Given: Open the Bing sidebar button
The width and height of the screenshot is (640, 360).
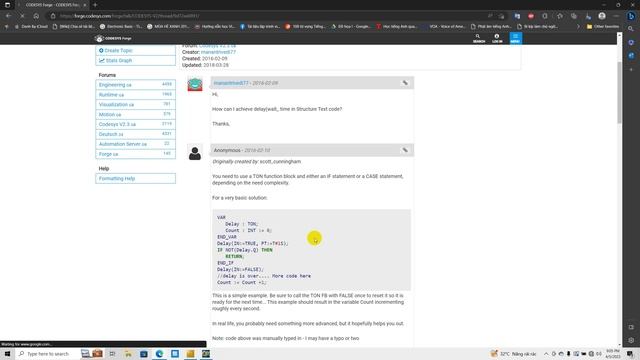Looking at the screenshot, I should pyautogui.click(x=631, y=16).
